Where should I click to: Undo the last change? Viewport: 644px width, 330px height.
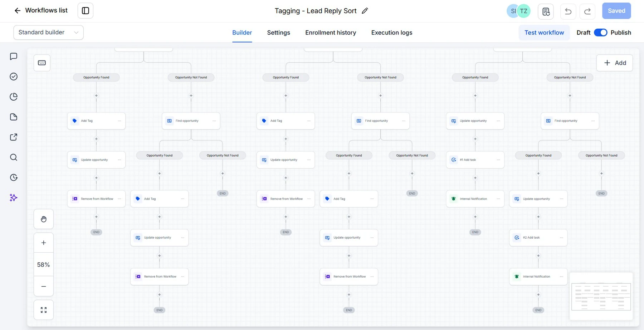point(568,11)
